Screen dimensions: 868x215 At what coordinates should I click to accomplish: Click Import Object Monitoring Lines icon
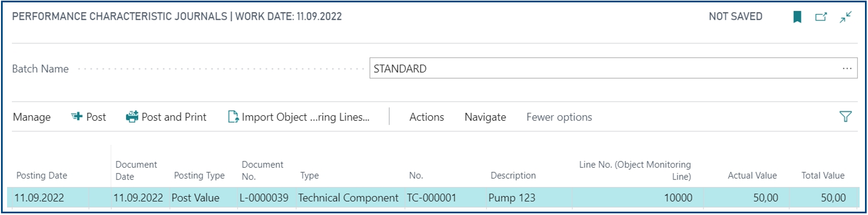(233, 117)
